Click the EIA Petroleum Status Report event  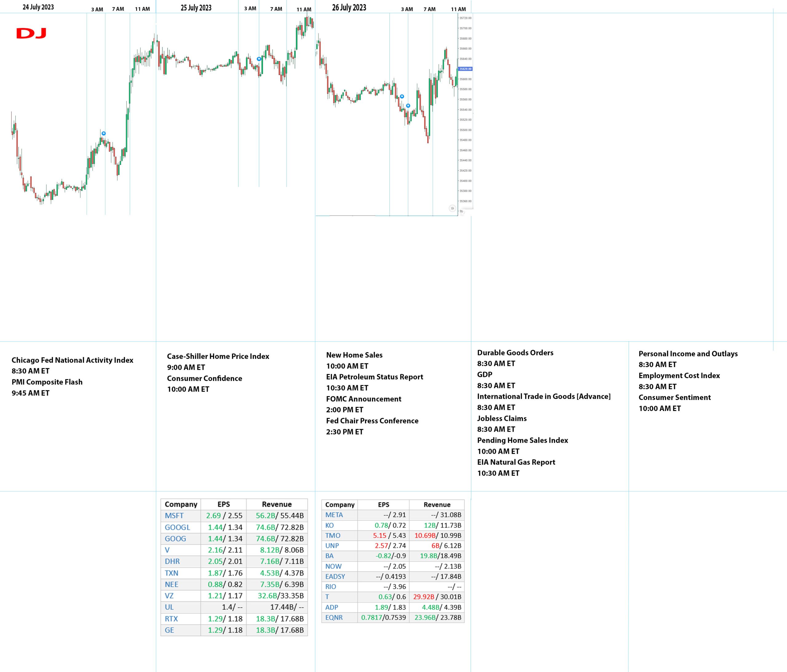[374, 377]
